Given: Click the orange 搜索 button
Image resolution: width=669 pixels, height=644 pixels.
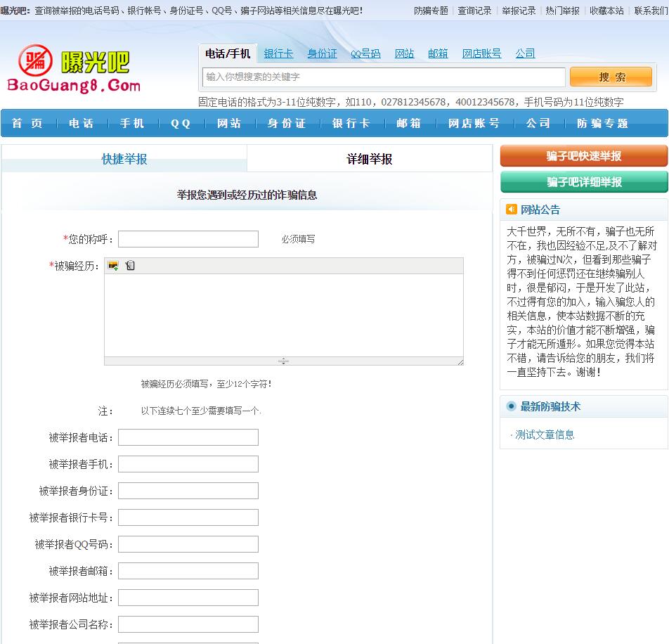Looking at the screenshot, I should point(611,77).
